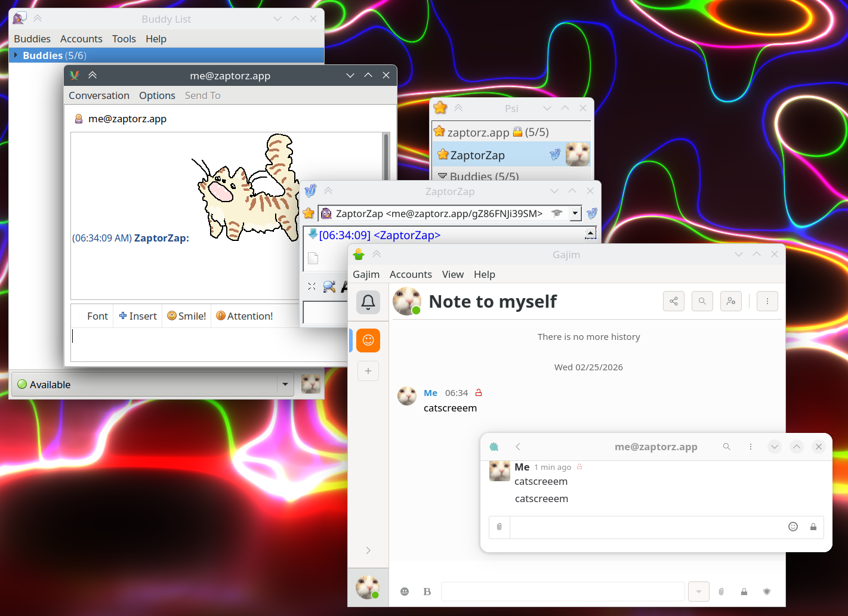Toggle encryption lock in me@zaptorz.app popup input
848x616 pixels.
point(813,527)
